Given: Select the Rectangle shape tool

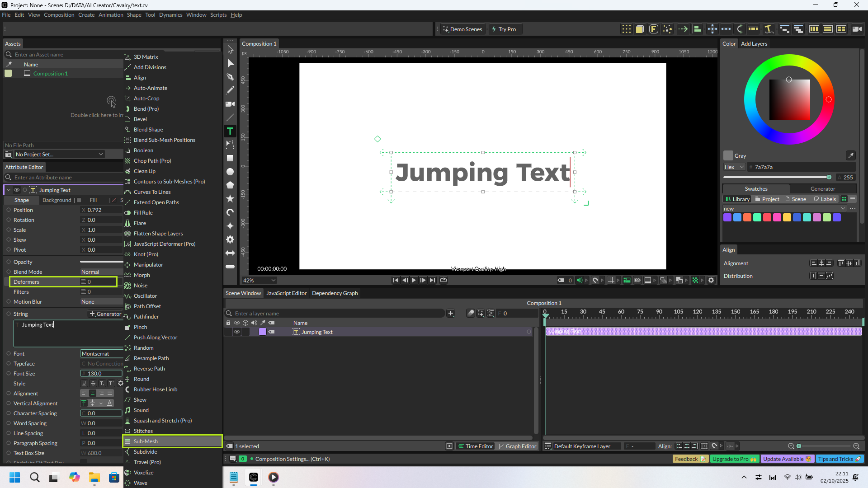Looking at the screenshot, I should [230, 158].
